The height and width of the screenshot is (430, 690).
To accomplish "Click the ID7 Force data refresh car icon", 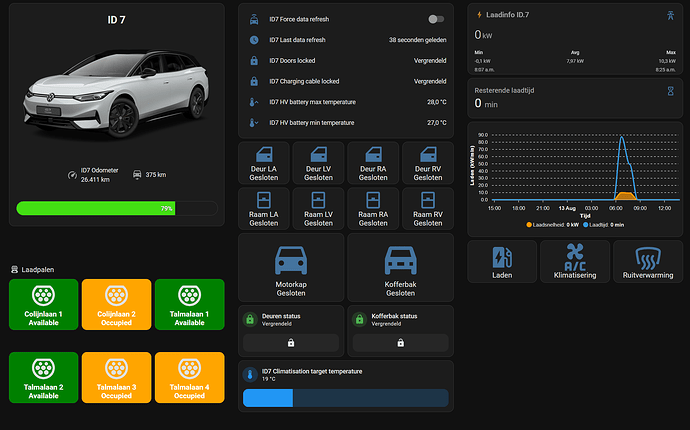I will [x=254, y=19].
